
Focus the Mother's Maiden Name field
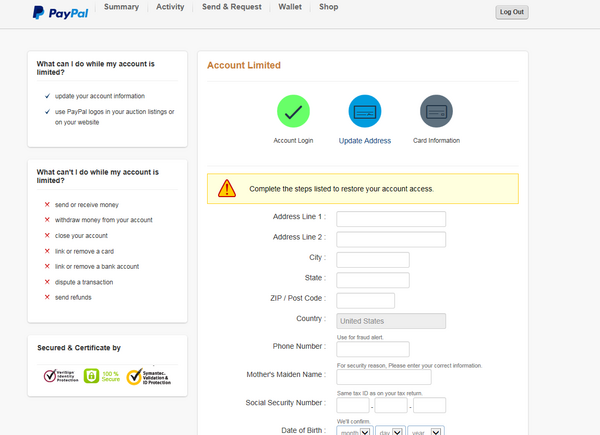point(384,377)
